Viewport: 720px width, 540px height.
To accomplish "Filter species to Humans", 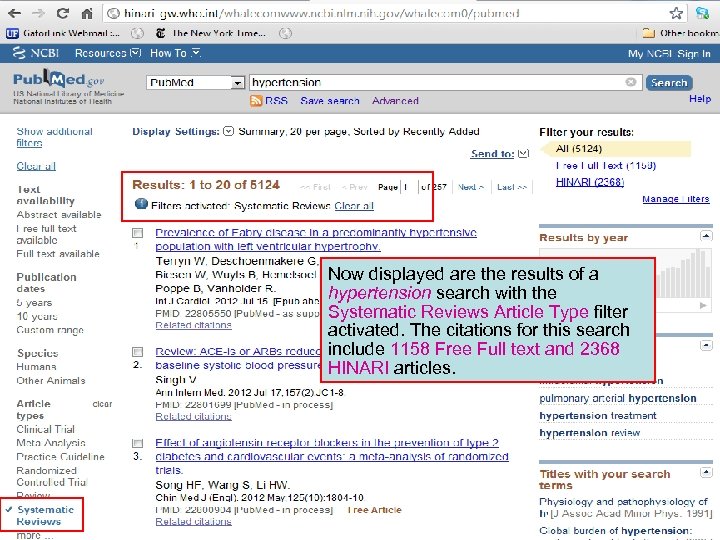I will tap(36, 366).
